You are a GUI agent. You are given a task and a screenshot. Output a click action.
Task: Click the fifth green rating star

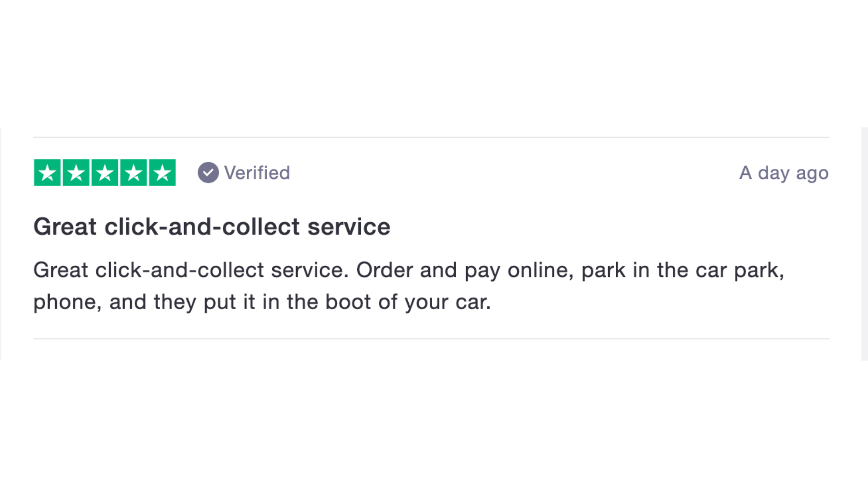pyautogui.click(x=162, y=173)
